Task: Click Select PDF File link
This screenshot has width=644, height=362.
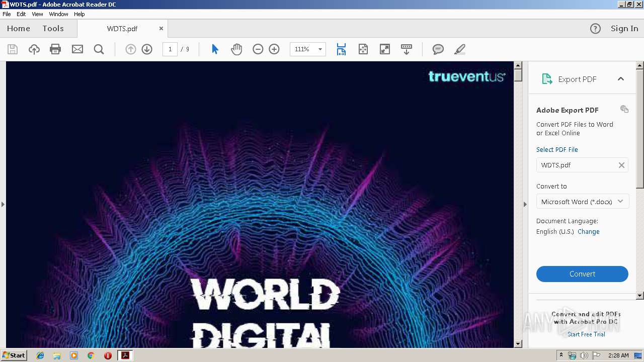Action: click(x=557, y=149)
